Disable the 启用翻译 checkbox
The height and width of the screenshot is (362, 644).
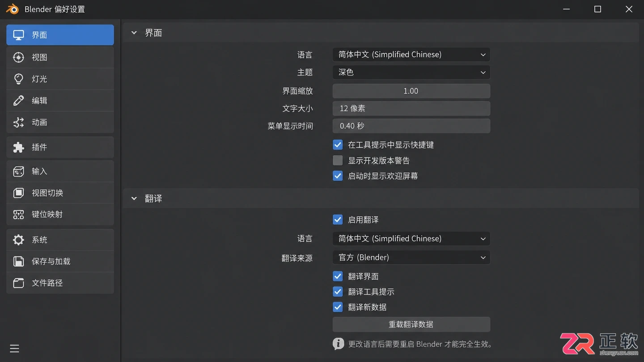(338, 220)
